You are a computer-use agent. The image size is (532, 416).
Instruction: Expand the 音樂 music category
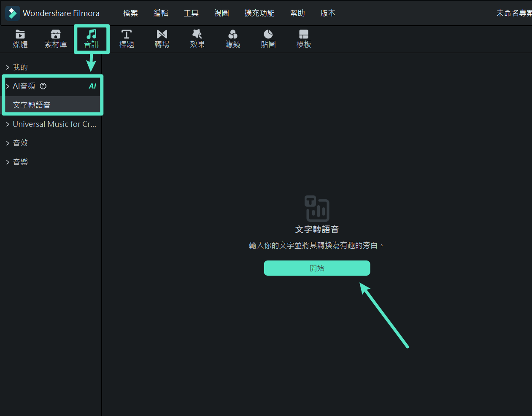pos(8,162)
